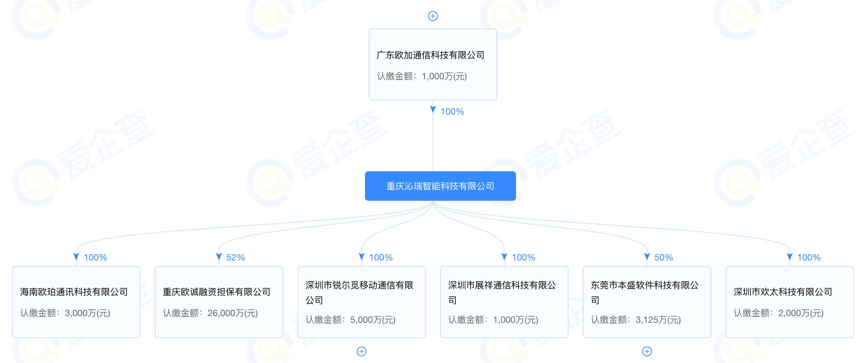Click 认缴金额 1,000万(元) under 深圳市展祥通信
This screenshot has width=868, height=363.
(x=493, y=320)
